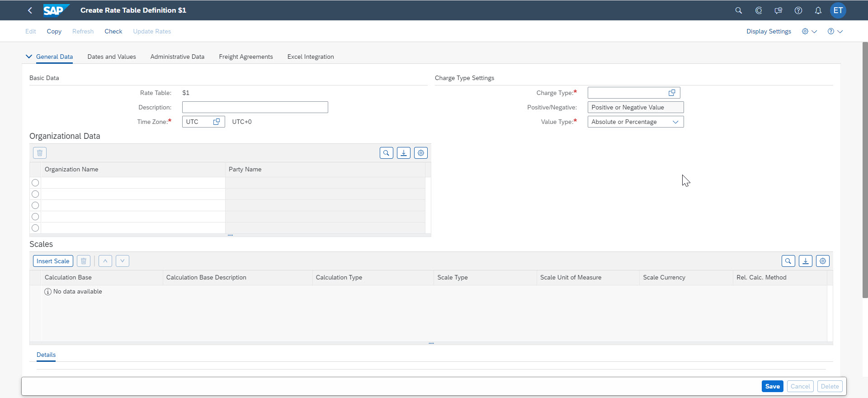Export the Organizational Data table
The image size is (868, 398).
403,153
